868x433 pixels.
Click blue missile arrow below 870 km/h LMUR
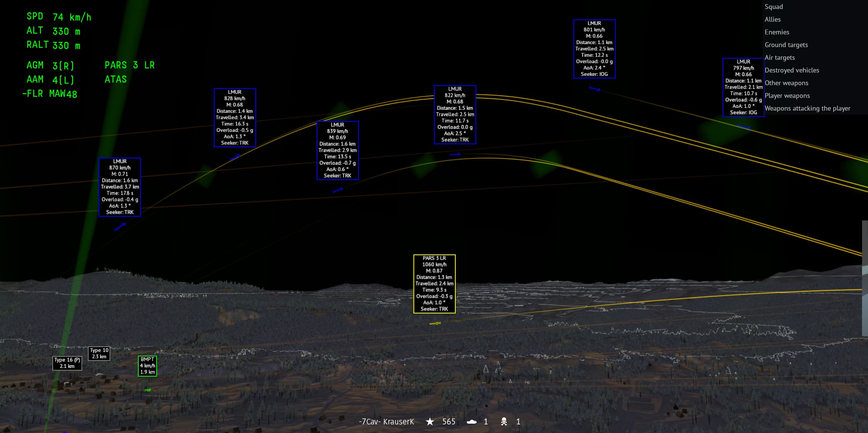120,226
